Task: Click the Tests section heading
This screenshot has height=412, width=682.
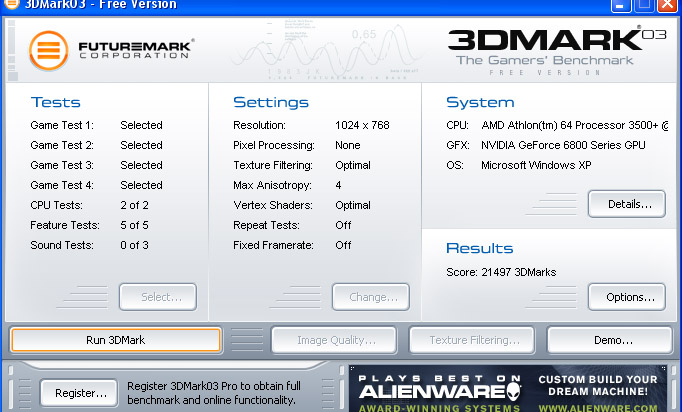Action: [x=56, y=102]
